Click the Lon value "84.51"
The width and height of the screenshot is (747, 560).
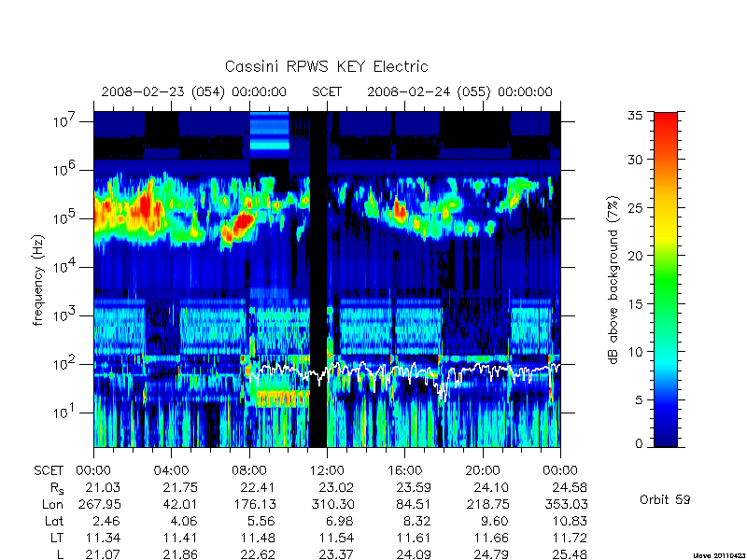pos(414,504)
